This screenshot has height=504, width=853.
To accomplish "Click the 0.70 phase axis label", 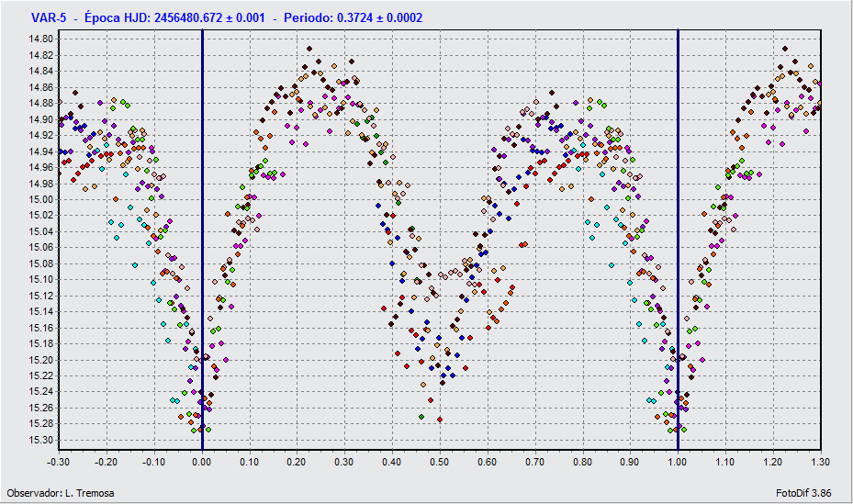I will click(534, 462).
